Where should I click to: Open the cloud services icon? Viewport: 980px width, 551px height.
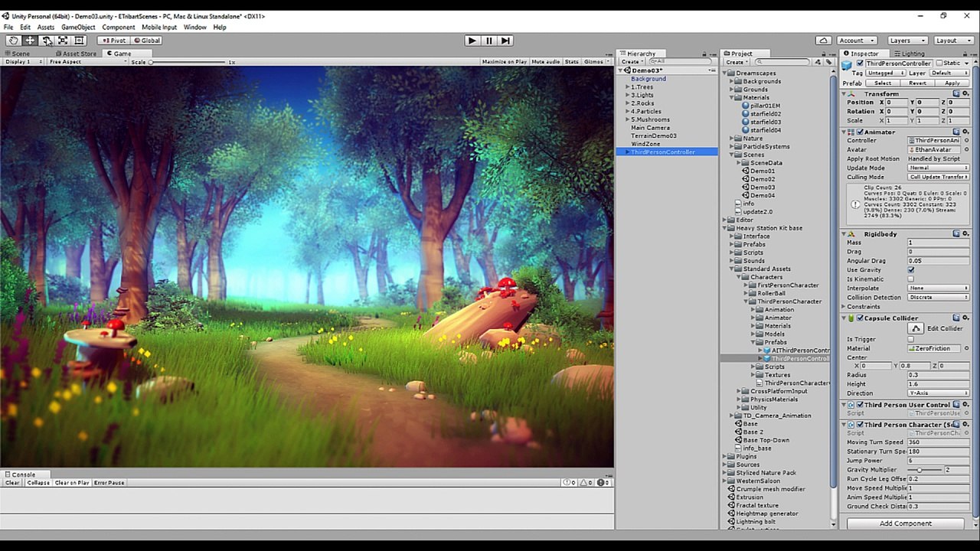[823, 41]
